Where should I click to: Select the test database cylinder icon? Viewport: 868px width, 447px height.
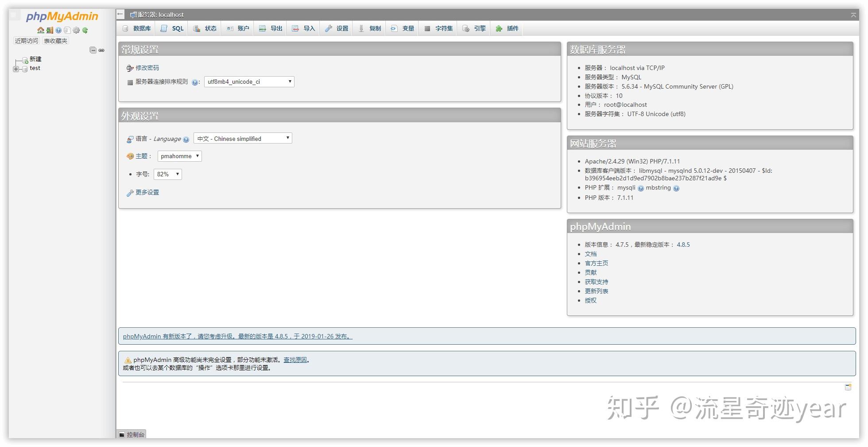[x=25, y=69]
